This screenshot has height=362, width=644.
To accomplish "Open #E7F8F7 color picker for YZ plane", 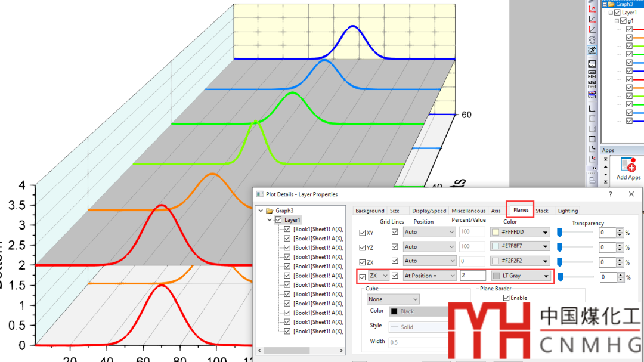I will (521, 246).
